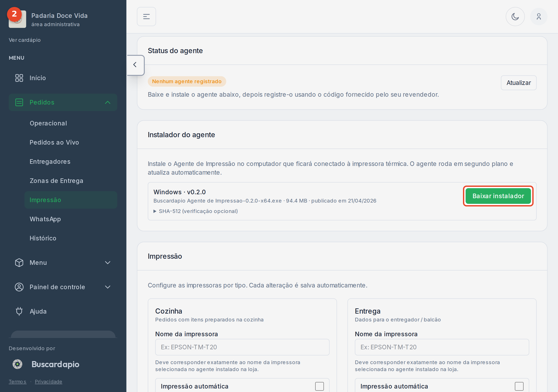558x392 pixels.
Task: Open Pedidos ao Vivo page
Action: coord(54,142)
